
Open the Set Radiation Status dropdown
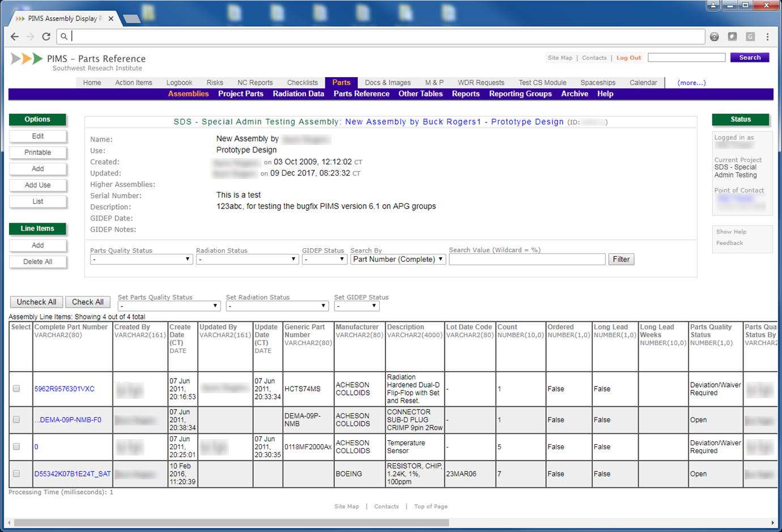277,306
